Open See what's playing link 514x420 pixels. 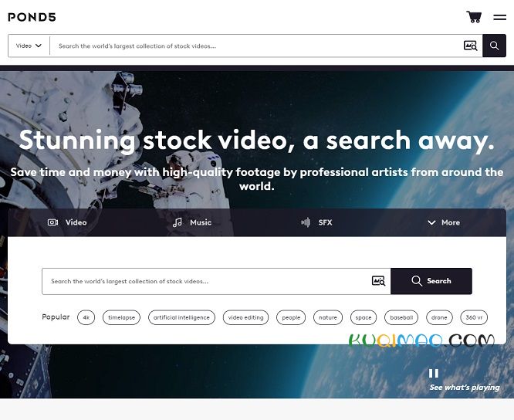465,388
